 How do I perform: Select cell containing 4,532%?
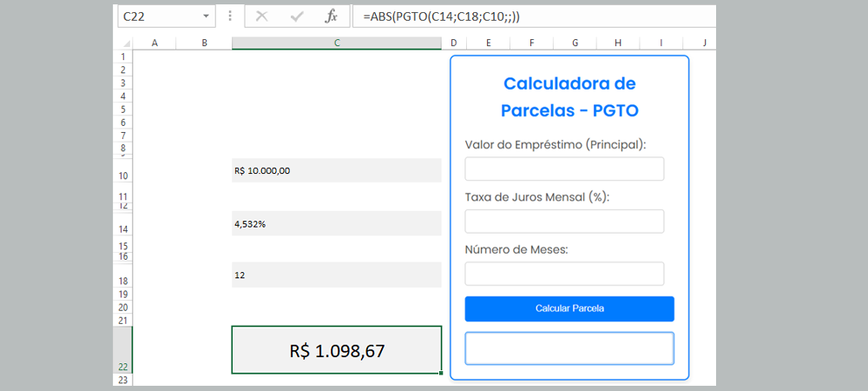pos(337,223)
